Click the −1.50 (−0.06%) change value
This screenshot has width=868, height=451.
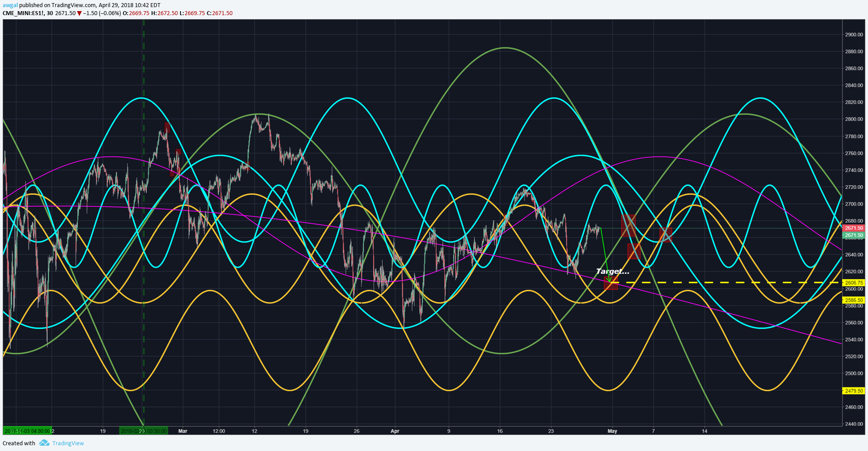pos(102,13)
